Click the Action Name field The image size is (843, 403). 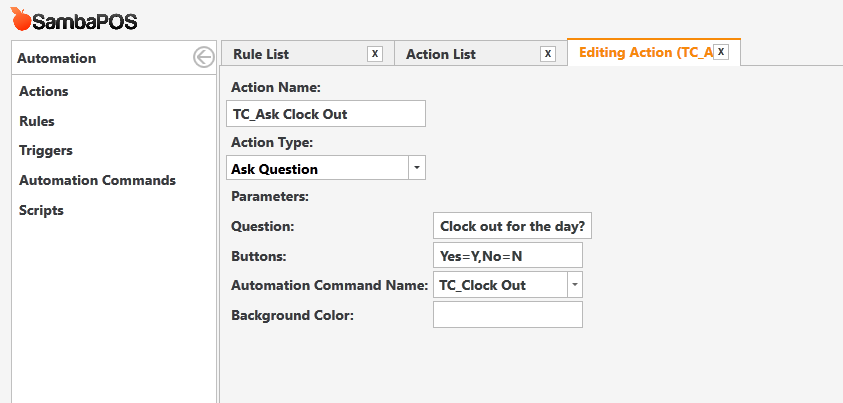click(326, 113)
